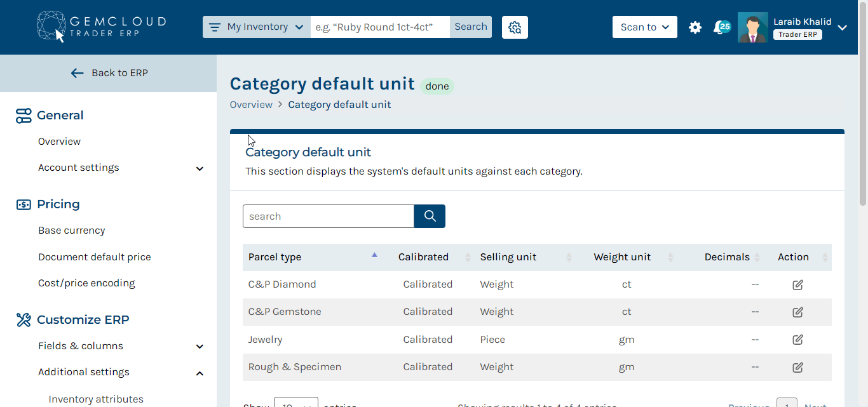Expand the user profile menu chevron

point(843,28)
